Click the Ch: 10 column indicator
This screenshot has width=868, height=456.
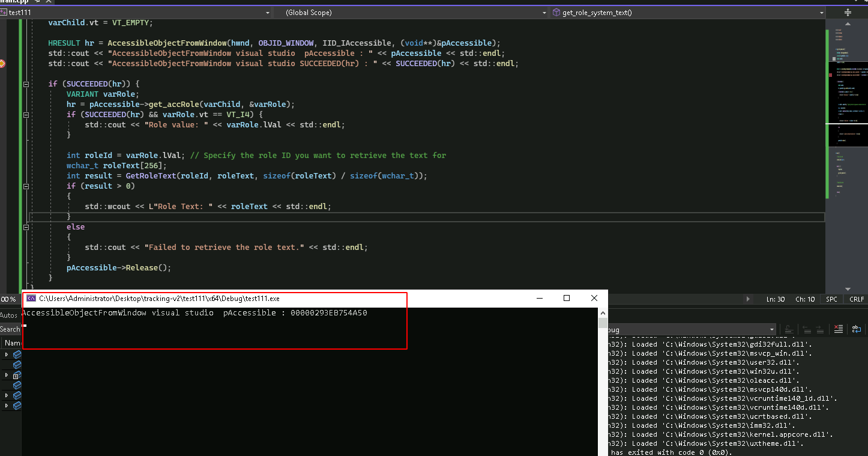(x=805, y=299)
